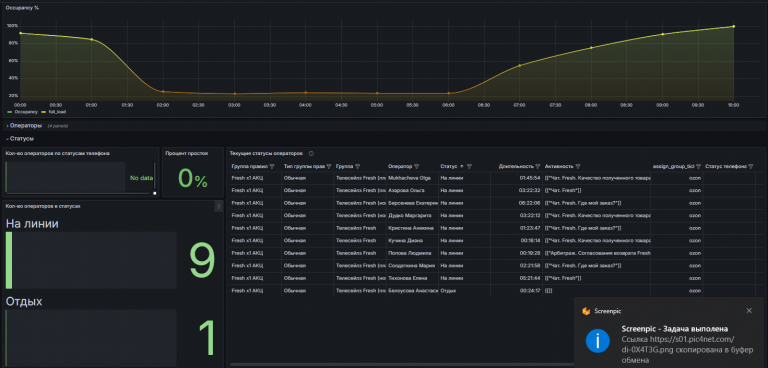768x368 pixels.
Task: Open filter icon on Активность column
Action: [x=577, y=166]
